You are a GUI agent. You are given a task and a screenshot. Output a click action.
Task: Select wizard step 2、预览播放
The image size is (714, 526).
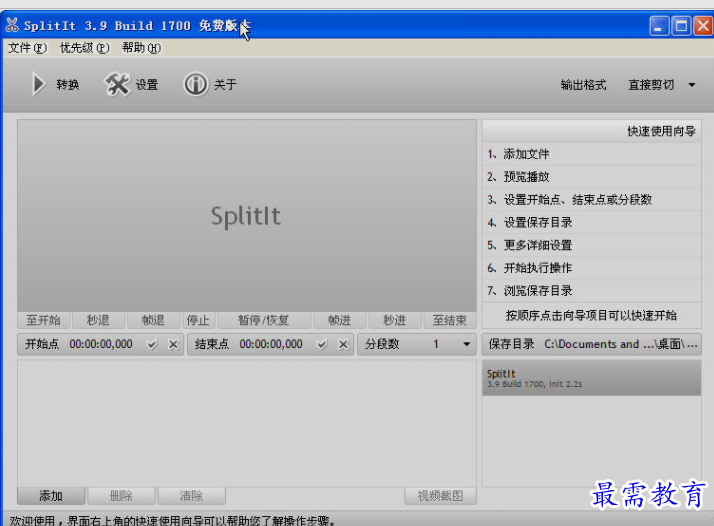click(592, 177)
